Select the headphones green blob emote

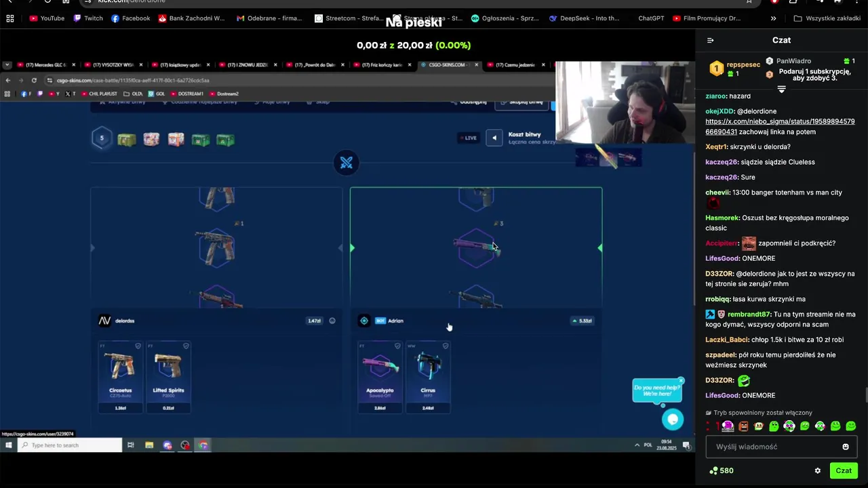click(789, 426)
